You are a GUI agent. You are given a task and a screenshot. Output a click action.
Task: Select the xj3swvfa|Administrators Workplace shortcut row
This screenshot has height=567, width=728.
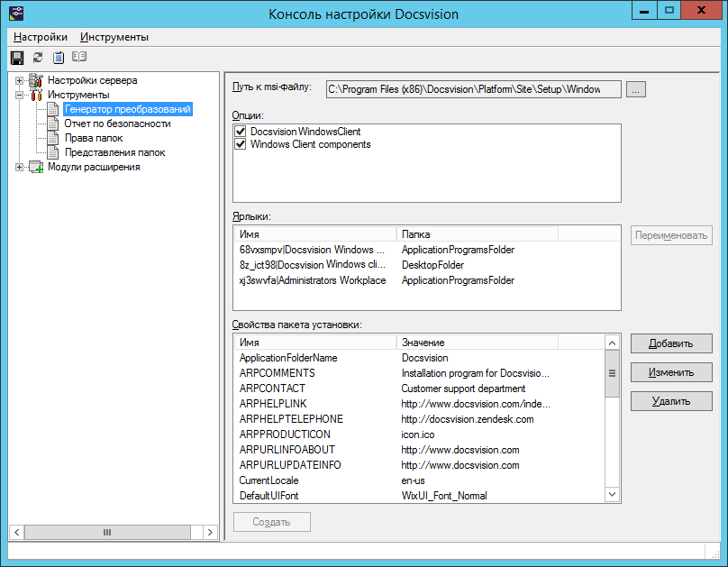point(427,280)
